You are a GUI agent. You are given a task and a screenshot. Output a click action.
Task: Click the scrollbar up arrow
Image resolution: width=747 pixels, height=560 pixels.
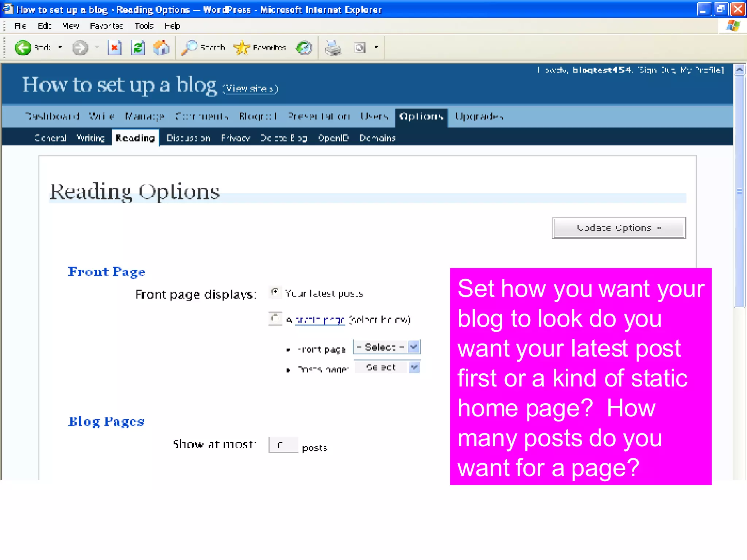tap(740, 69)
